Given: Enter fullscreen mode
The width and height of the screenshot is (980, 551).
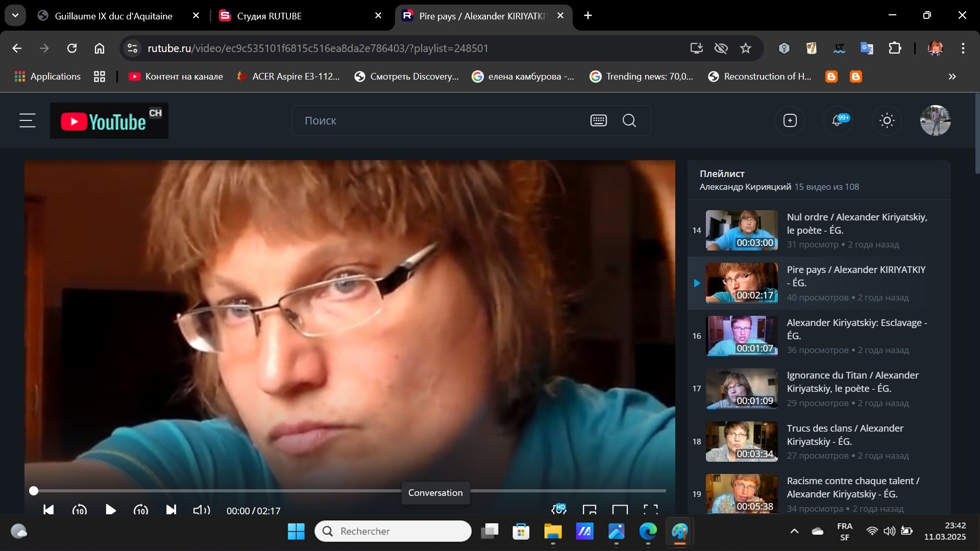Looking at the screenshot, I should (x=650, y=510).
